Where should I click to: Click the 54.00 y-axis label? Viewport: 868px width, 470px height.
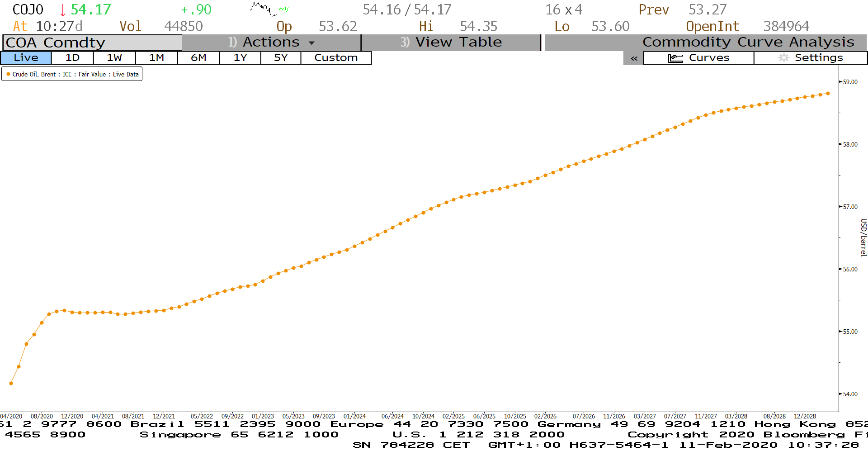(x=850, y=394)
